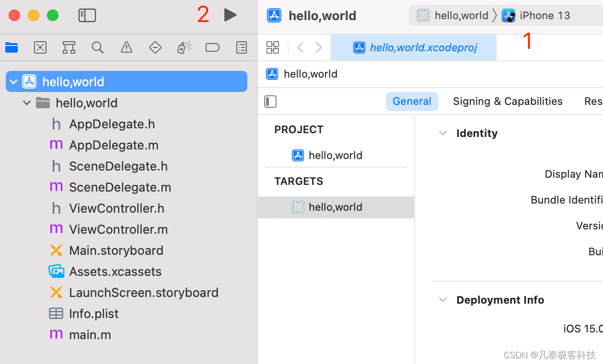The height and width of the screenshot is (364, 603).
Task: Open the Issue navigator
Action: (127, 47)
